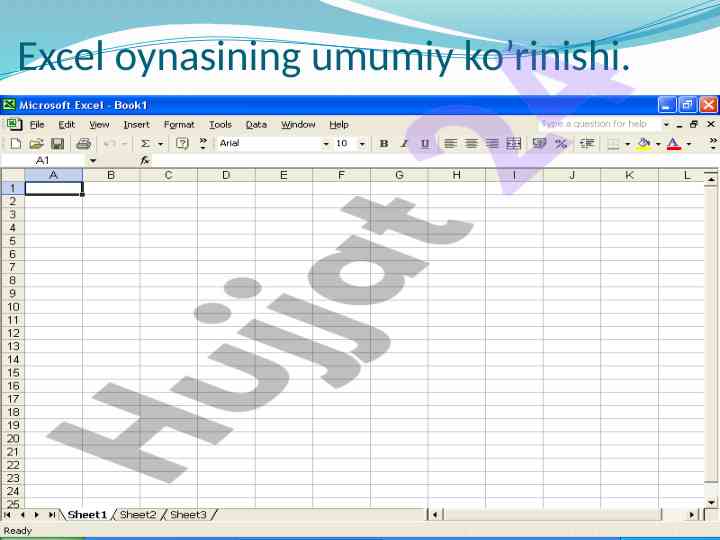
Task: Expand the Arial font name dropdown
Action: coord(326,144)
